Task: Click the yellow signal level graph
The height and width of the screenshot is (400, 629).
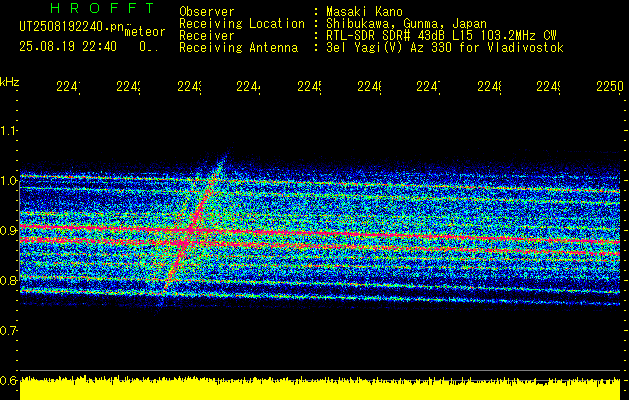Action: tap(320, 388)
